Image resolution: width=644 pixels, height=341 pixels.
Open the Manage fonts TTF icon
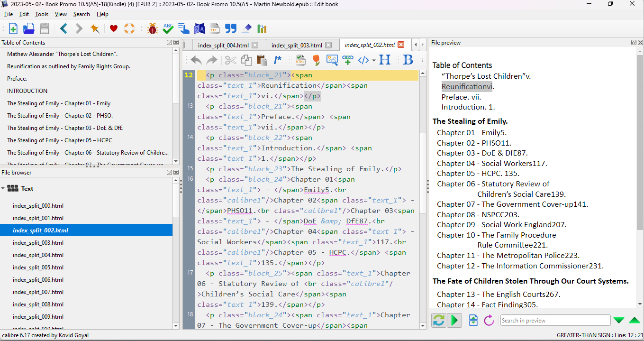pyautogui.click(x=215, y=29)
